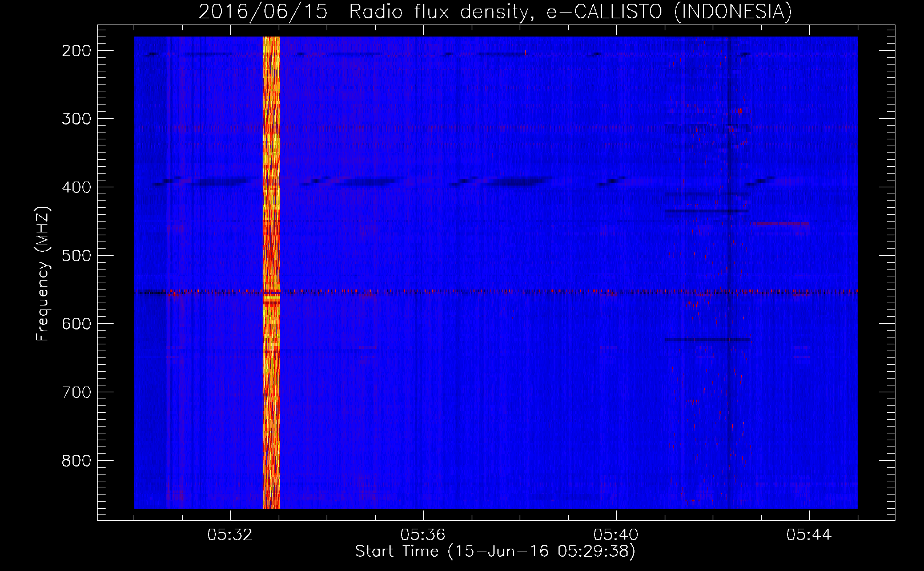Click the 700 frequency tick label
924x571 pixels.
[77, 392]
